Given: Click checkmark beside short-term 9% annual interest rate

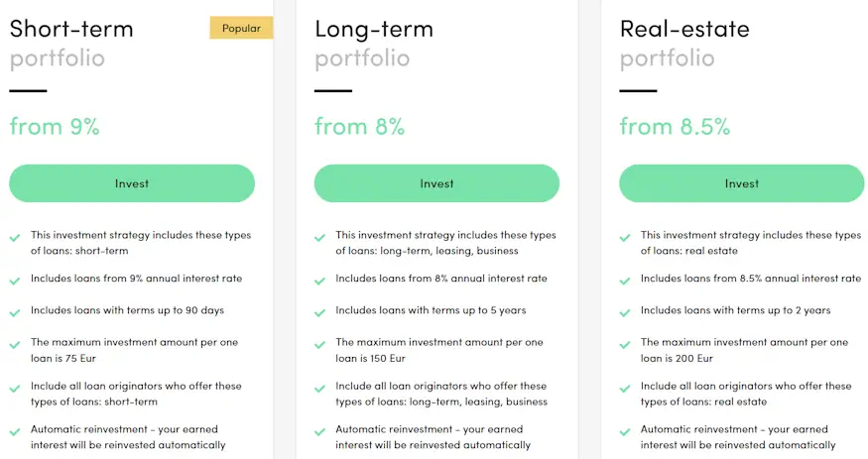Looking at the screenshot, I should pyautogui.click(x=15, y=281).
